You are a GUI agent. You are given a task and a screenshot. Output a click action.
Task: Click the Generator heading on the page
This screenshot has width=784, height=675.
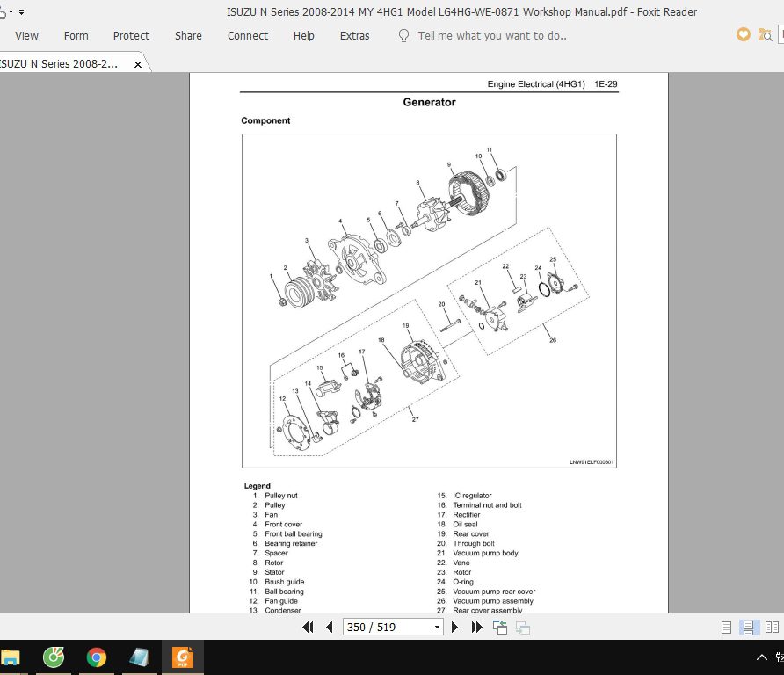429,102
